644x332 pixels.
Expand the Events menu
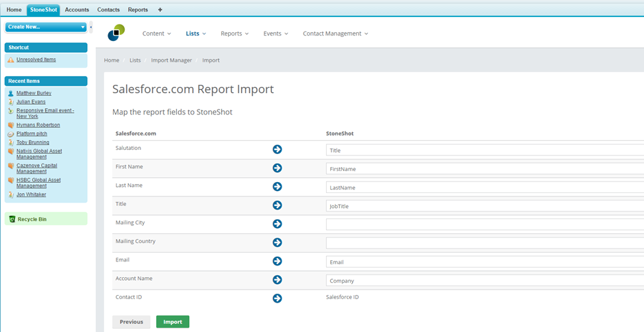click(275, 34)
